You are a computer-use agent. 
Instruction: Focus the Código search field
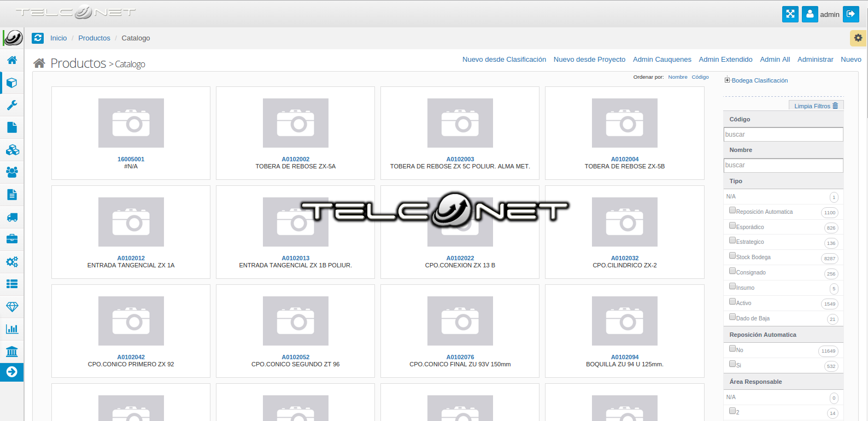click(x=783, y=135)
